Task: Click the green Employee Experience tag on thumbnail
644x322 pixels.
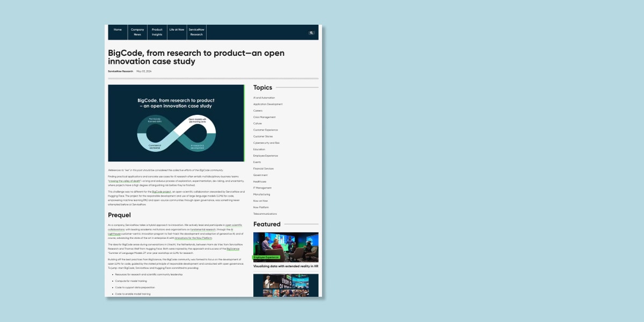Action: pyautogui.click(x=266, y=257)
